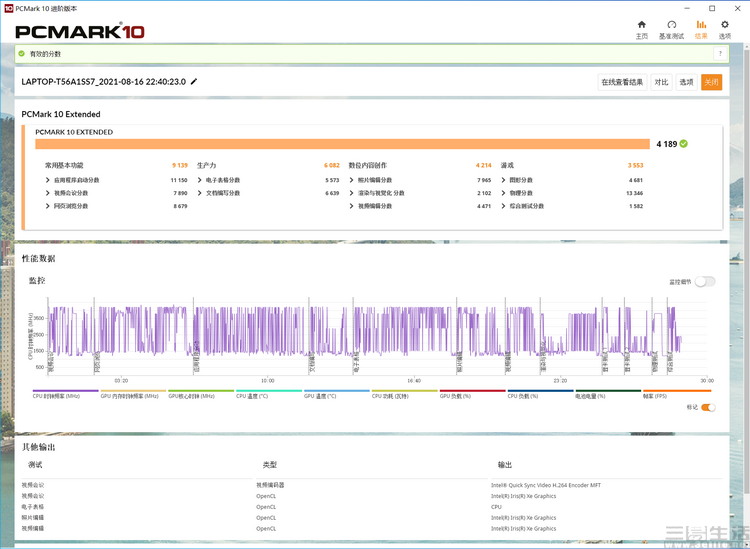Click overall score 4 189

pos(667,144)
